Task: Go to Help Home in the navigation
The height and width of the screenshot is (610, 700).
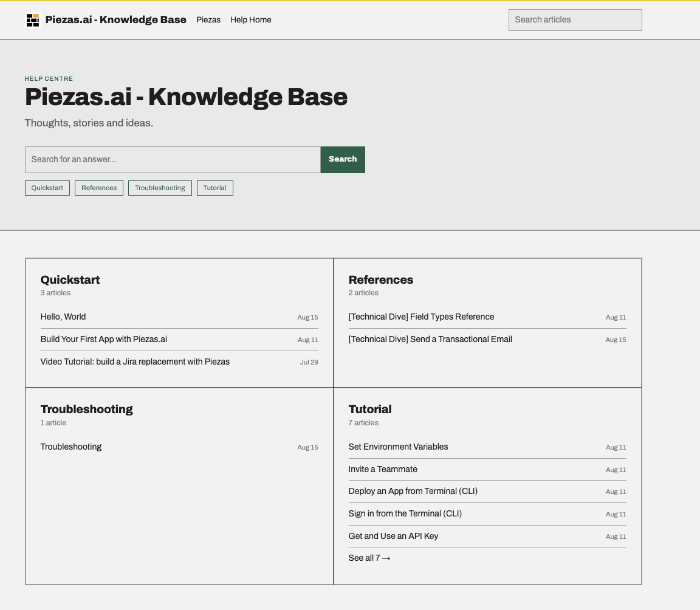Action: (x=251, y=19)
